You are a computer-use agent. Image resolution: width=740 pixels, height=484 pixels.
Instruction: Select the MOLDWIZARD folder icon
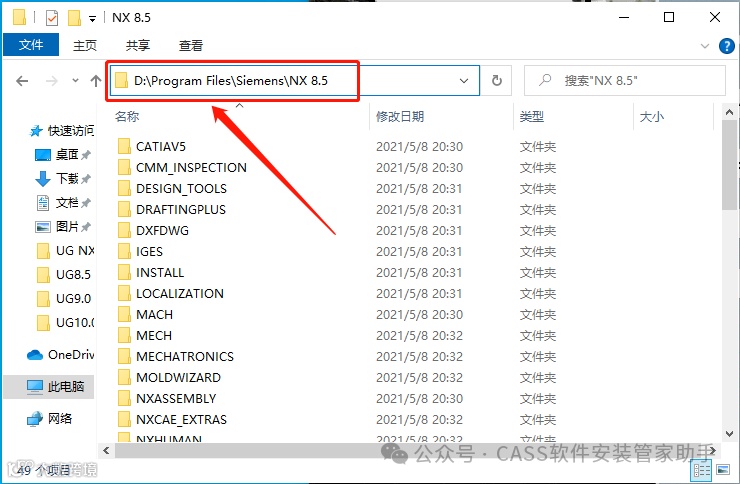pyautogui.click(x=124, y=377)
